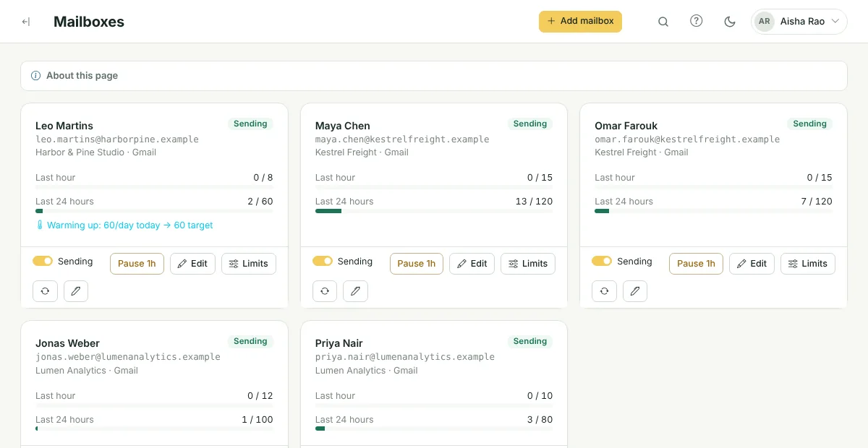The width and height of the screenshot is (868, 448).
Task: Click the Sending status badge on Priya Nair's card
Action: tap(530, 341)
